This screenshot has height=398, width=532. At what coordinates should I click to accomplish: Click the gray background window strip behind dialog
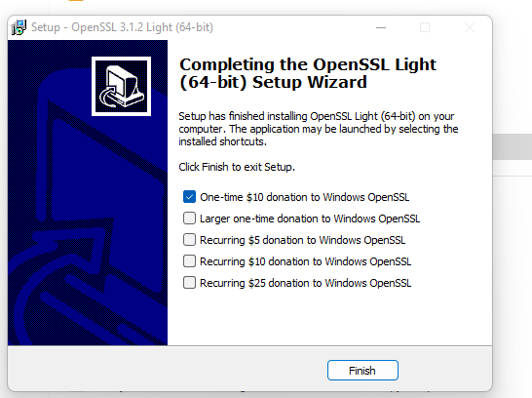pos(512,146)
